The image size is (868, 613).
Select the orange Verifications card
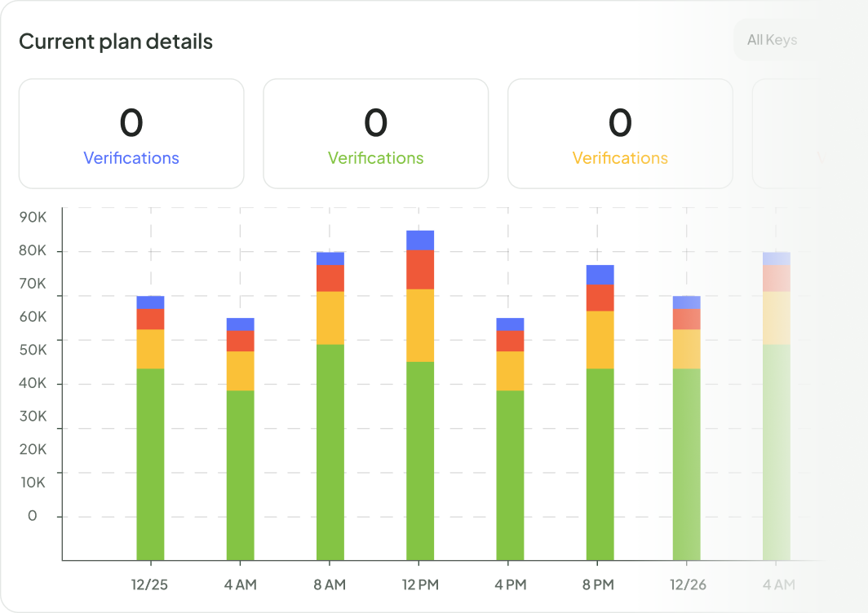tap(621, 134)
